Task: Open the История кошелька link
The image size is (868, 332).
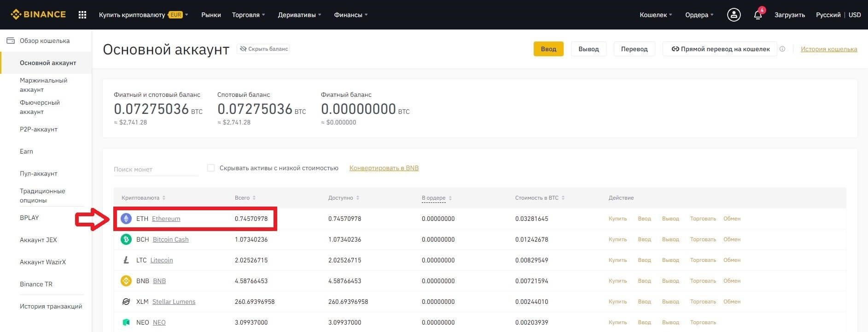Action: 829,49
